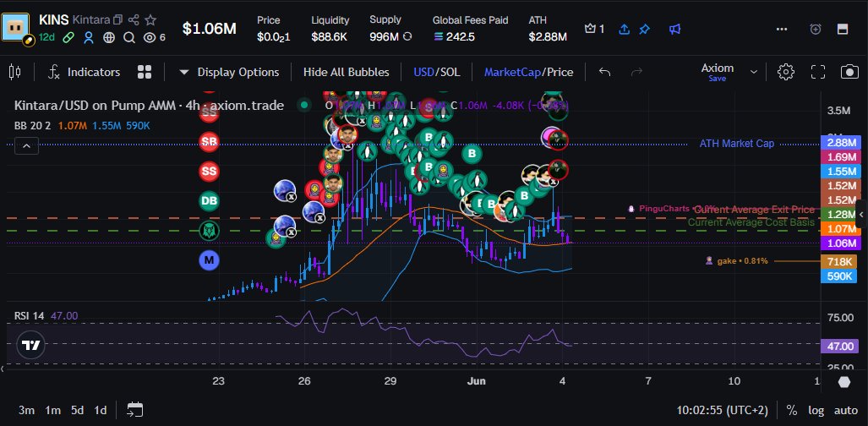
Task: Click the ATH Market Cap line label
Action: (737, 144)
